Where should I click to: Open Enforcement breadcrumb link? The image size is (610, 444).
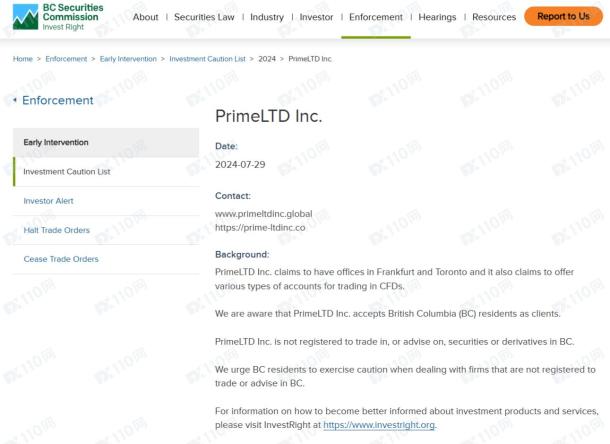point(66,59)
